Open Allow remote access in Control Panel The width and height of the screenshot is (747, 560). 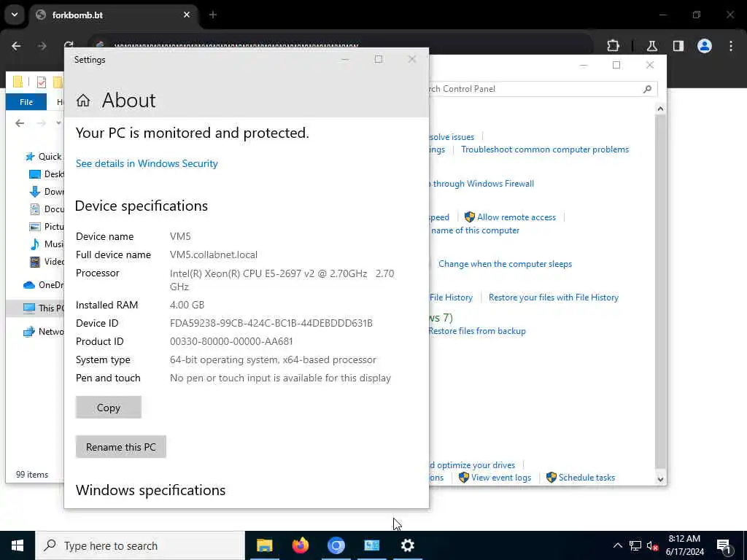[516, 217]
